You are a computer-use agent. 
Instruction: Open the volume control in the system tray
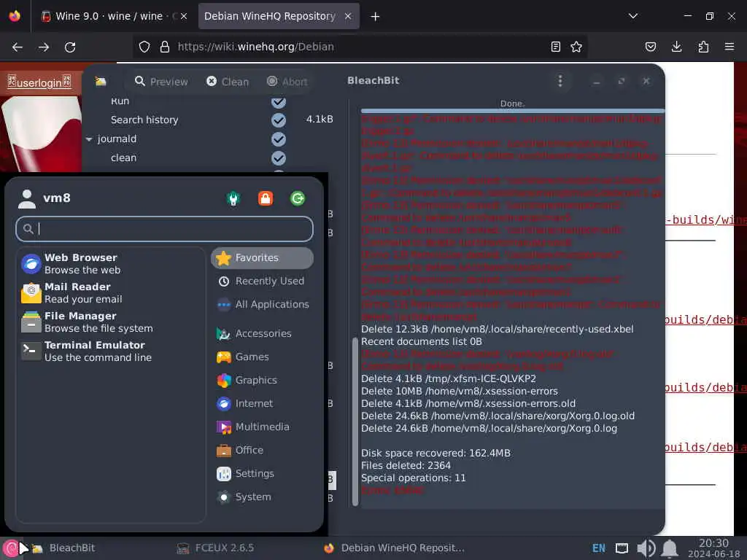pos(646,548)
